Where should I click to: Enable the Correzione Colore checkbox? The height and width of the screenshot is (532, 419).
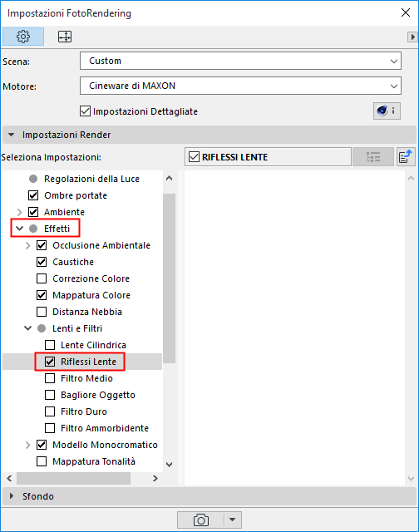(42, 278)
